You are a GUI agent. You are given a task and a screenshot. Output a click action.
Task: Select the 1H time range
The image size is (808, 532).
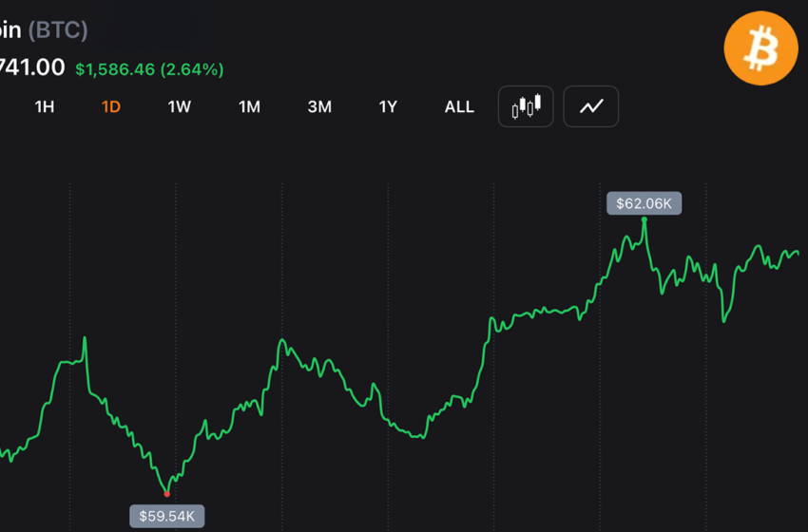coord(45,106)
